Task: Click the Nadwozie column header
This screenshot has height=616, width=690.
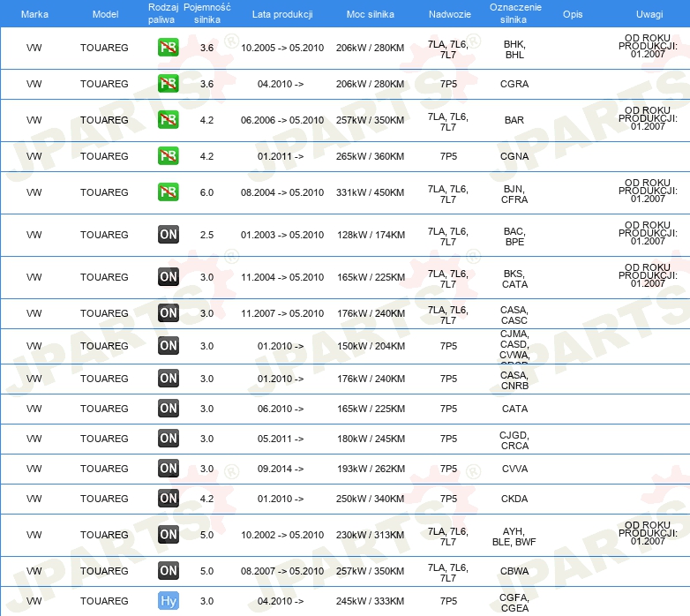Action: [449, 15]
